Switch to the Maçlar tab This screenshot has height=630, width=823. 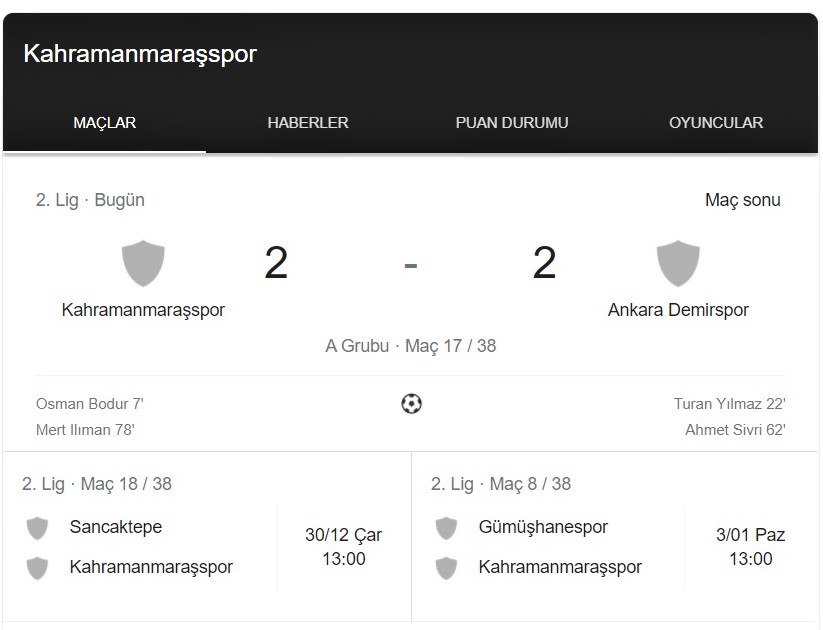105,123
